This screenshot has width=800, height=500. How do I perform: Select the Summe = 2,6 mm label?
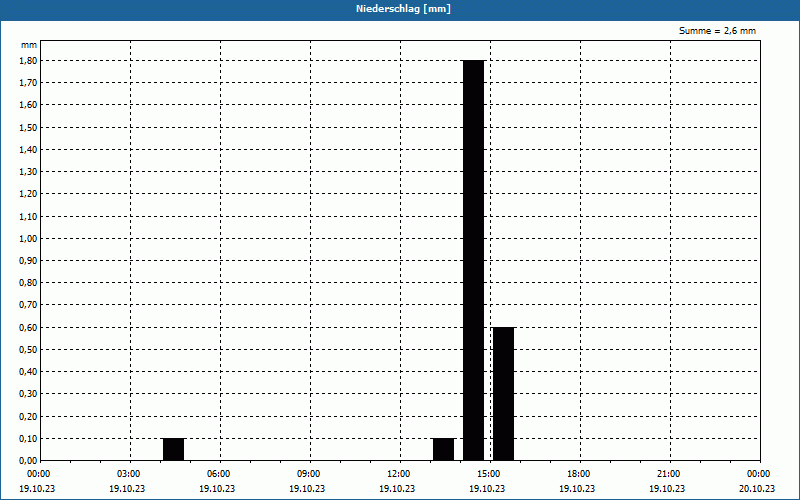[717, 31]
